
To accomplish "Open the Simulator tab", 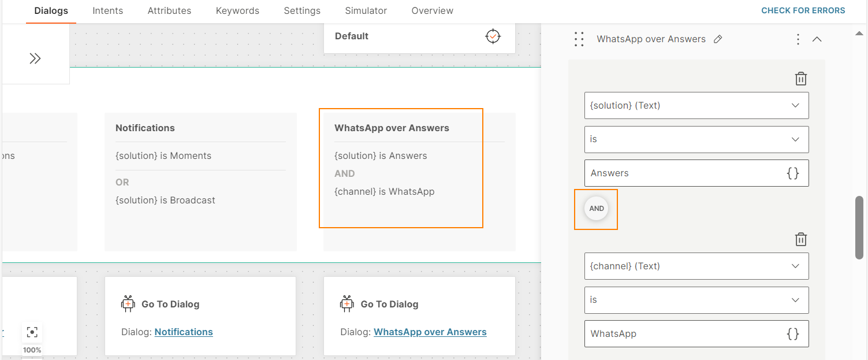I will pos(366,11).
